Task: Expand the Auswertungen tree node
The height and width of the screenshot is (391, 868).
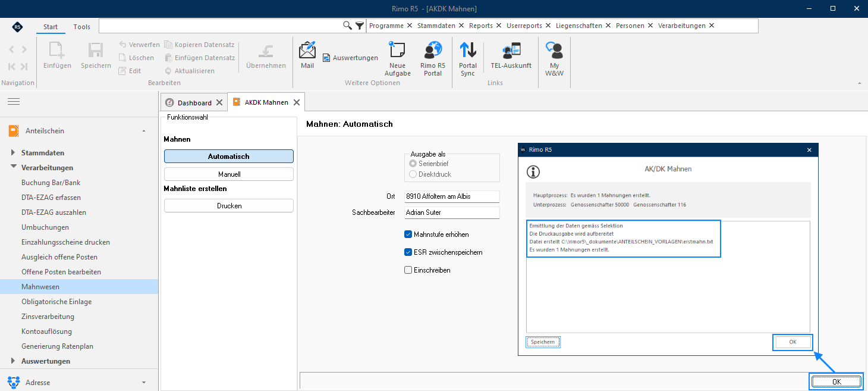Action: pos(13,361)
